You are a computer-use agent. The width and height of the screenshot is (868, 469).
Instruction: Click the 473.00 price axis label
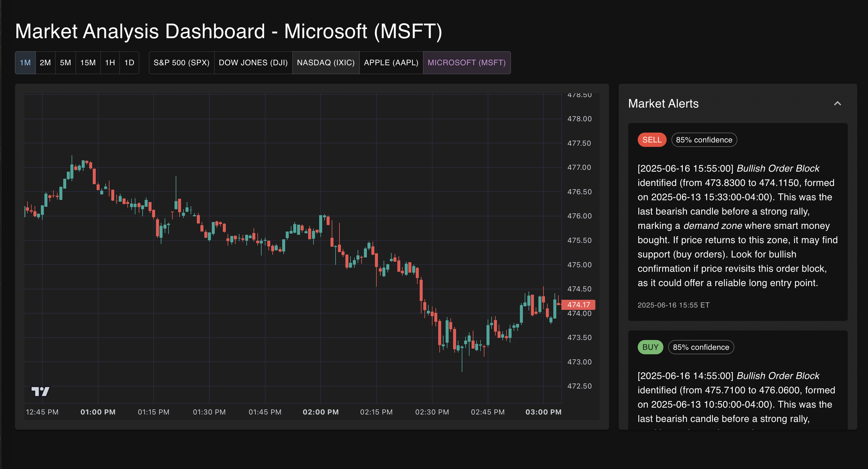click(x=579, y=362)
